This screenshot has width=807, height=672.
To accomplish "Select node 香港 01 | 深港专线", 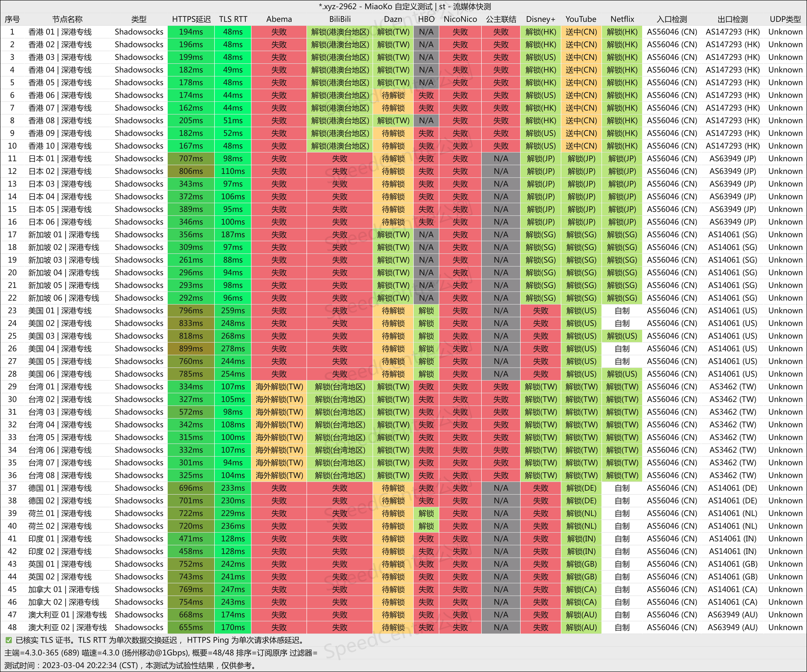I will click(x=60, y=32).
